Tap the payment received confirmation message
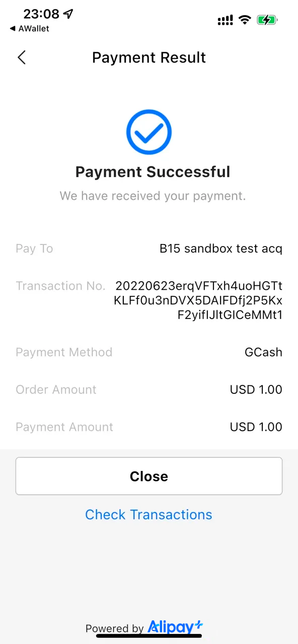298x644 pixels. pos(153,196)
